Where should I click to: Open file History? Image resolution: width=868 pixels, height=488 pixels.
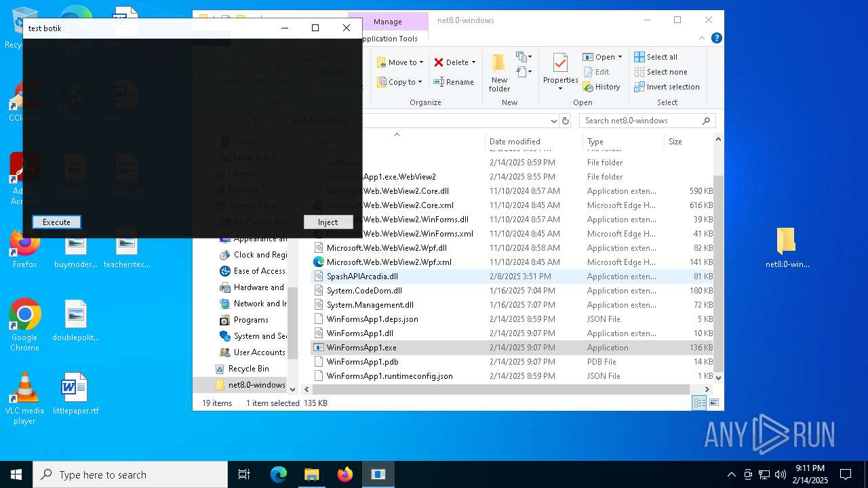601,87
